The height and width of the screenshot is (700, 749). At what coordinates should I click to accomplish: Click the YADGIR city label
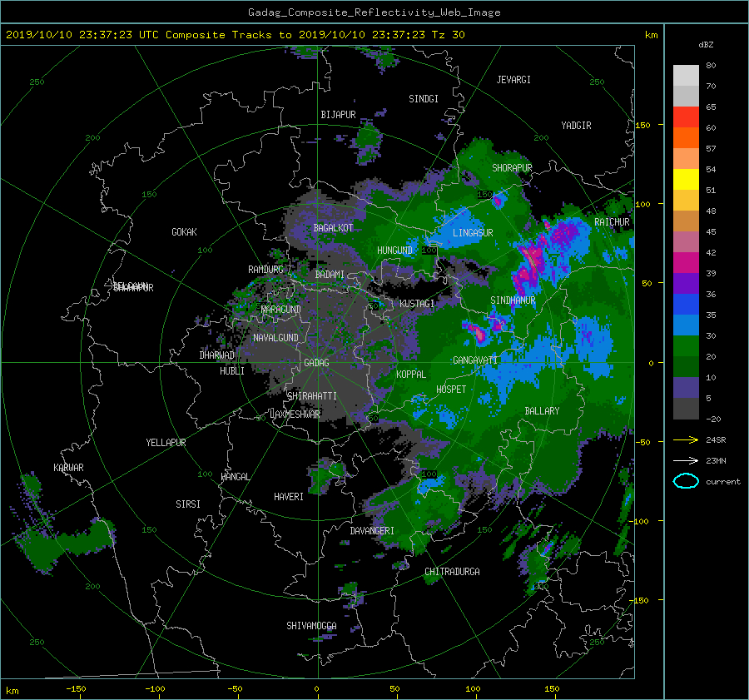coord(576,126)
